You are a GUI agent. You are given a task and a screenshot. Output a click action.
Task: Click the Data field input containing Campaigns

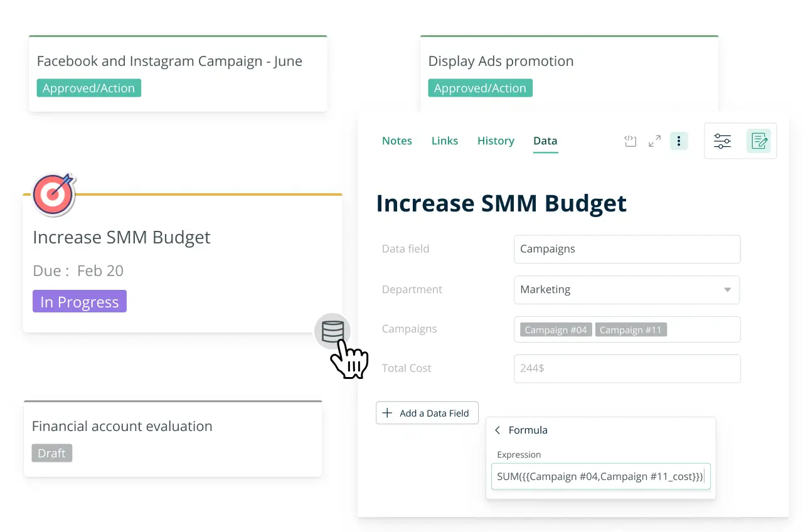pos(626,249)
